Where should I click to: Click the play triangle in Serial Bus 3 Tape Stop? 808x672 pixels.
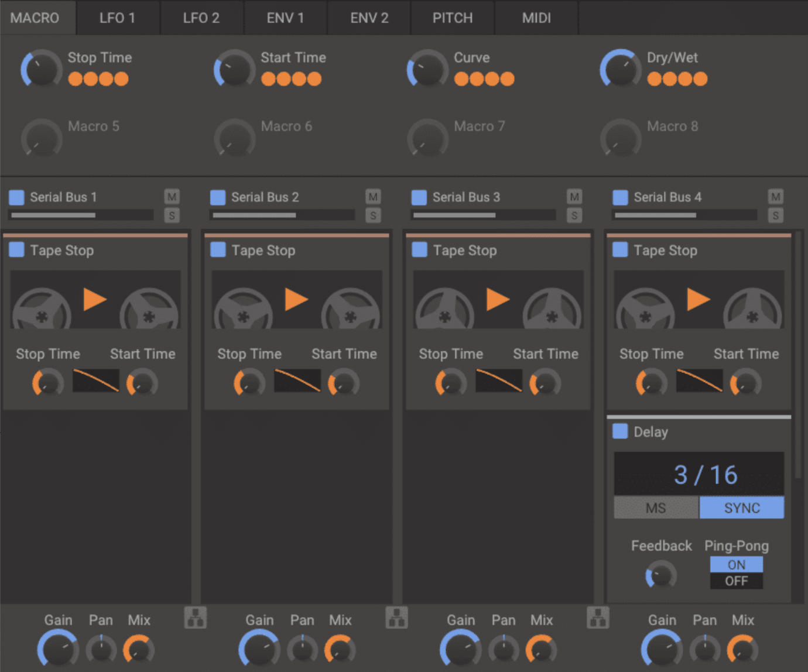498,299
